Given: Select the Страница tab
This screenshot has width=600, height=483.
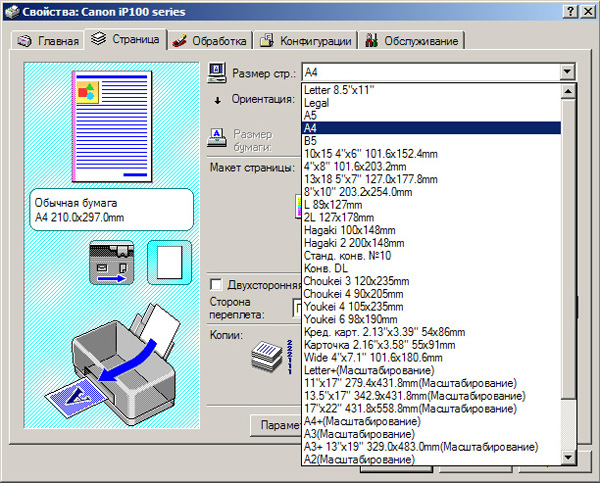Looking at the screenshot, I should pos(126,39).
